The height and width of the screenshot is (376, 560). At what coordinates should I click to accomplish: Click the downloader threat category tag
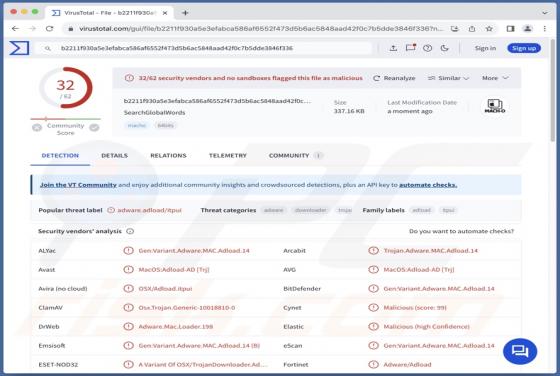click(x=310, y=210)
